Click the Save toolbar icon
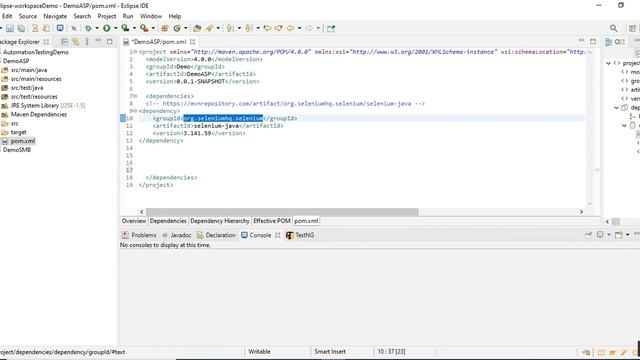Screen dimensions: 640x360 tap(10, 28)
